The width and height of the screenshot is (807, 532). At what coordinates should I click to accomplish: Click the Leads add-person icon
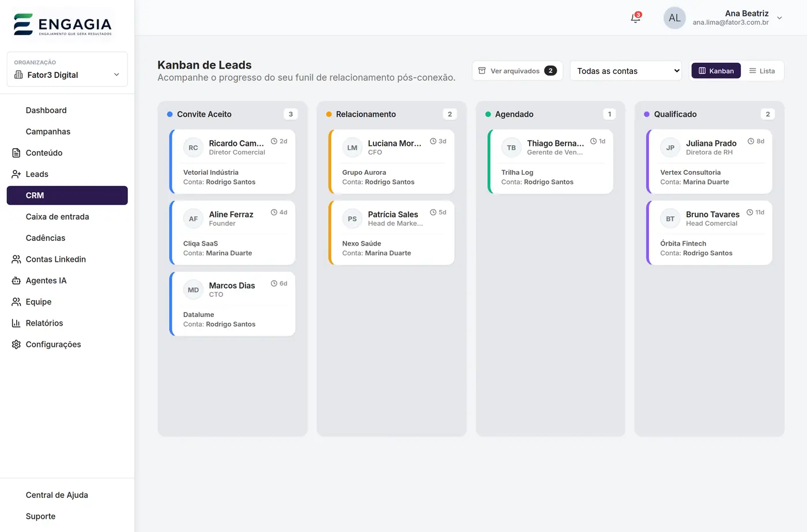click(16, 174)
